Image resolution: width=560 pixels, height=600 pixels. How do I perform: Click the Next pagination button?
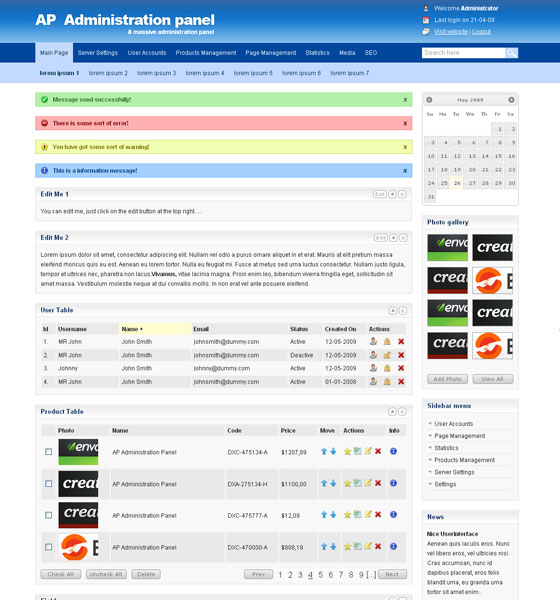tap(392, 574)
